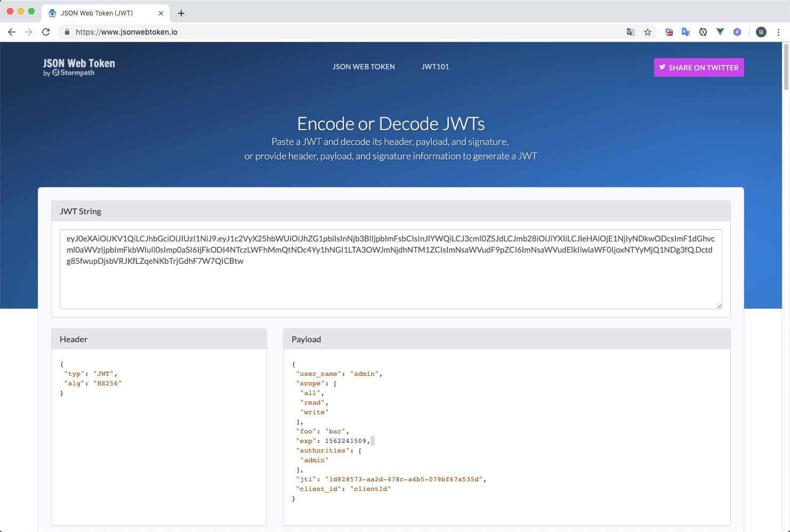Go back to the previous page
This screenshot has width=790, height=532.
(12, 32)
